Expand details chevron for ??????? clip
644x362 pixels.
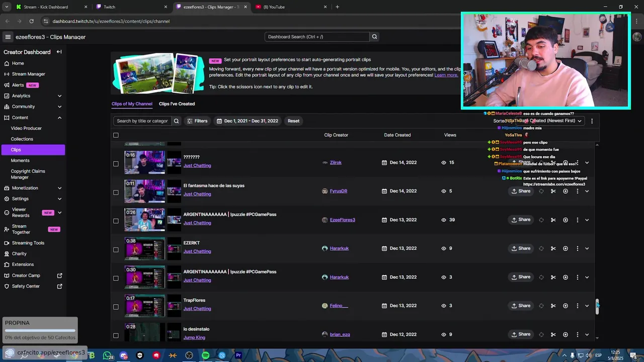click(x=587, y=163)
